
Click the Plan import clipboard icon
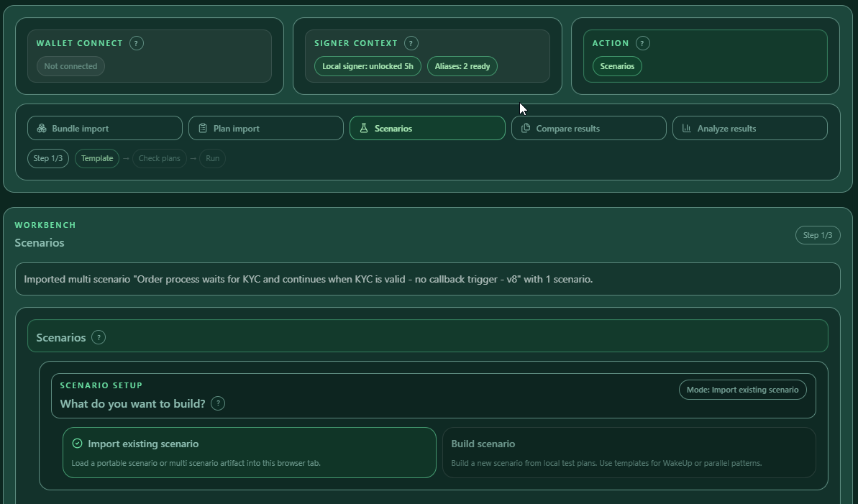tap(203, 128)
